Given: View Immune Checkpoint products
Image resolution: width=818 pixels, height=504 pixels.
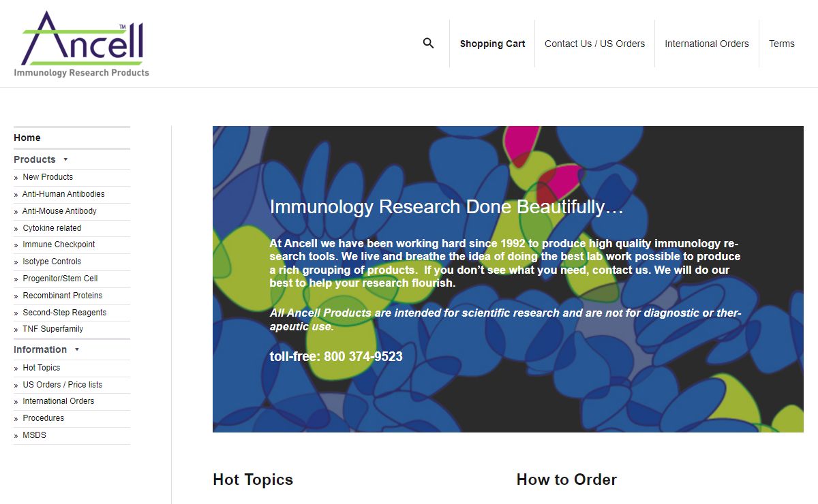Looking at the screenshot, I should pos(59,245).
